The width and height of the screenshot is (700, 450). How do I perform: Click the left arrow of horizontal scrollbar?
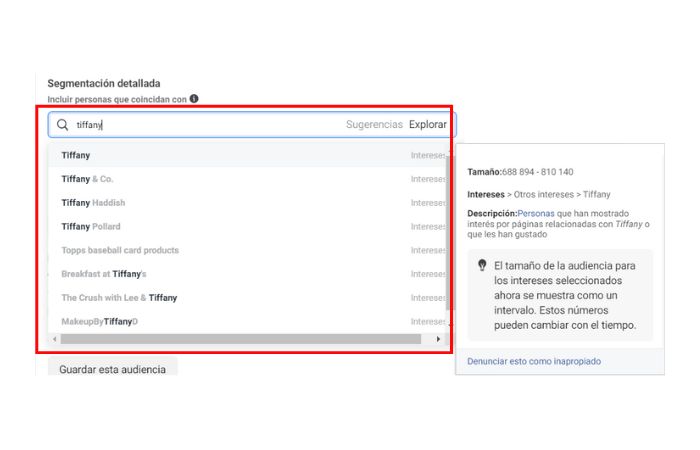(x=54, y=339)
